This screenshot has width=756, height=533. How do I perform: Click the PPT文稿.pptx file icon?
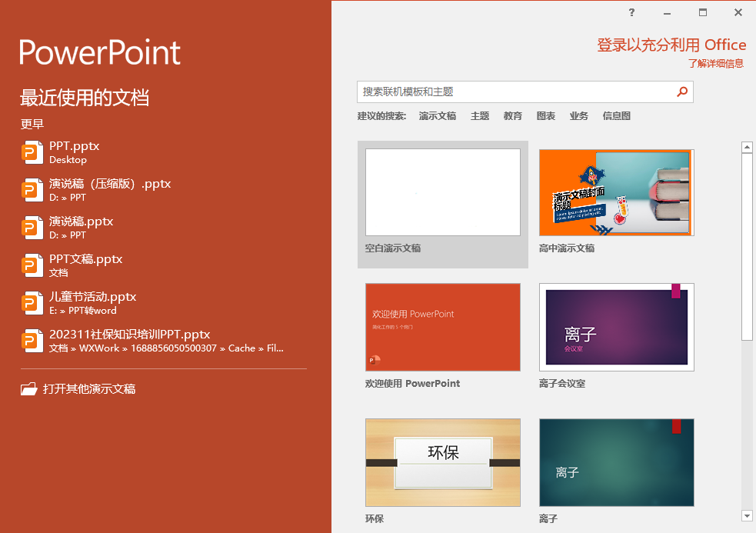[32, 265]
